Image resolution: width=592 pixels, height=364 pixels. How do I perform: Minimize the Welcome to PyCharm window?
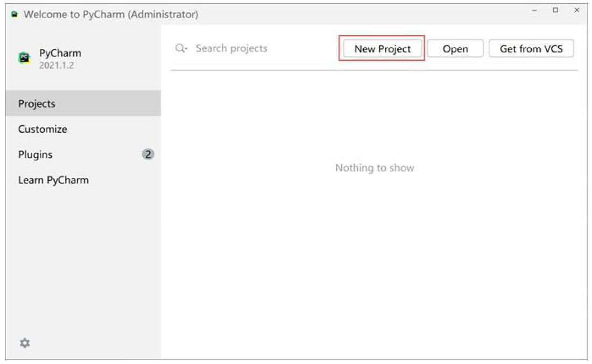(534, 11)
